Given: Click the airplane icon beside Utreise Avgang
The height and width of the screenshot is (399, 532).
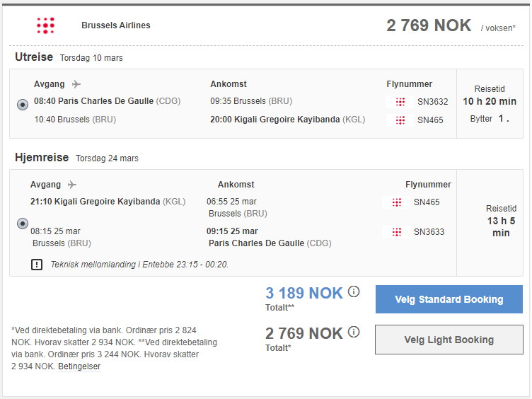Looking at the screenshot, I should click(76, 84).
